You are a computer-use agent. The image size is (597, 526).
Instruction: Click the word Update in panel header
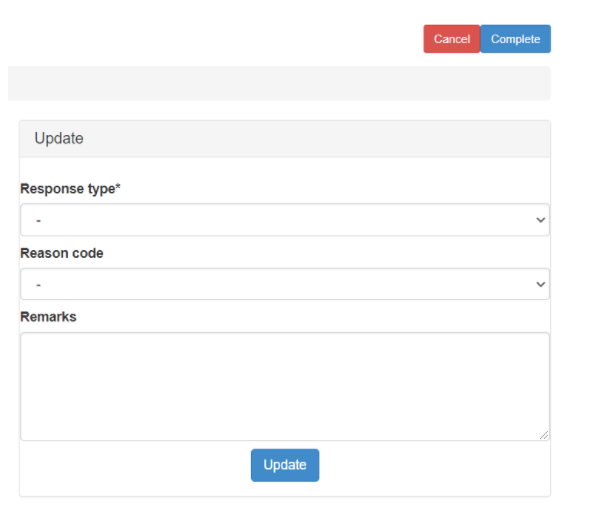[x=59, y=139]
